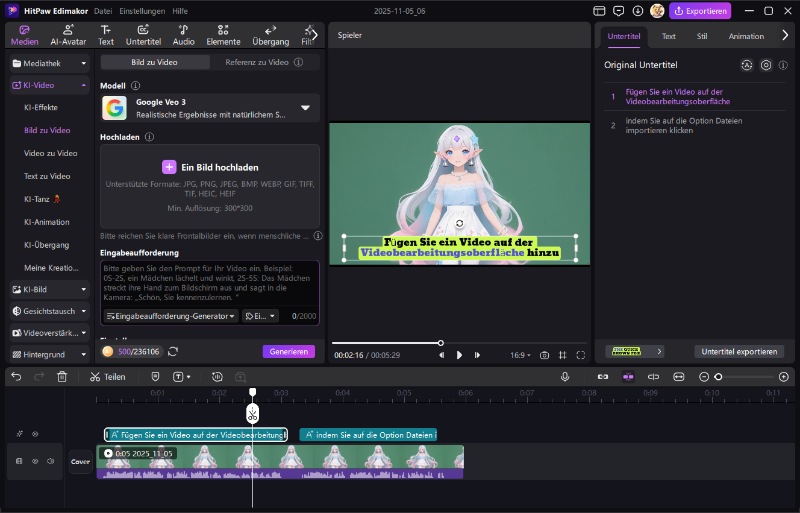Open the AI-Avatar tool

click(68, 35)
